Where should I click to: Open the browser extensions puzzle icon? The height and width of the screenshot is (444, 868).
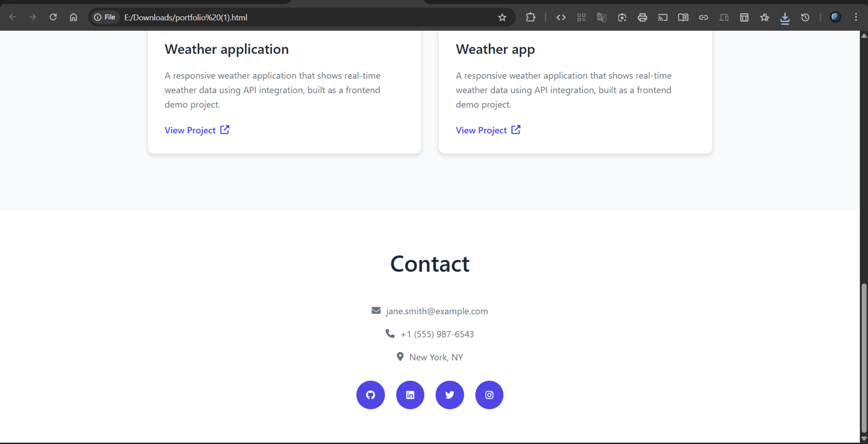[531, 17]
